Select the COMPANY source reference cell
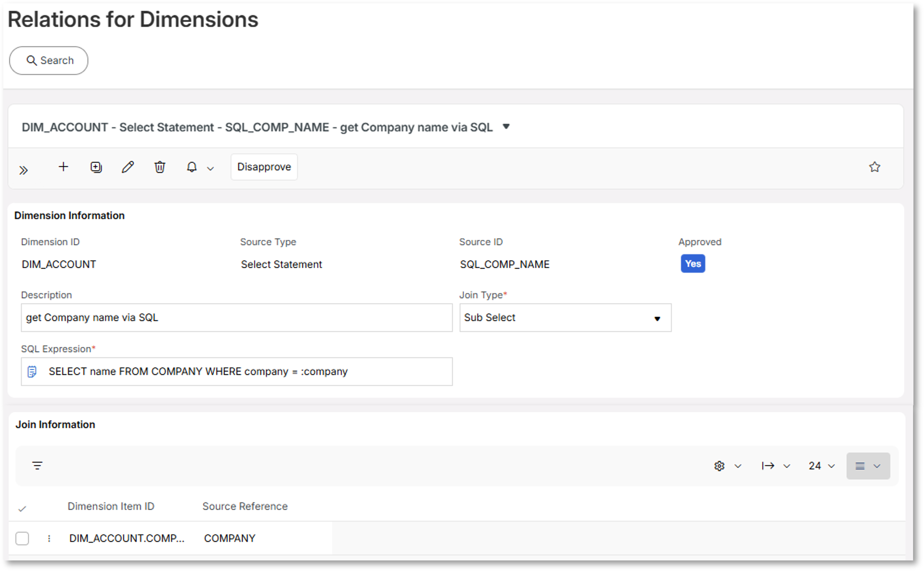Image resolution: width=924 pixels, height=571 pixels. pyautogui.click(x=230, y=538)
